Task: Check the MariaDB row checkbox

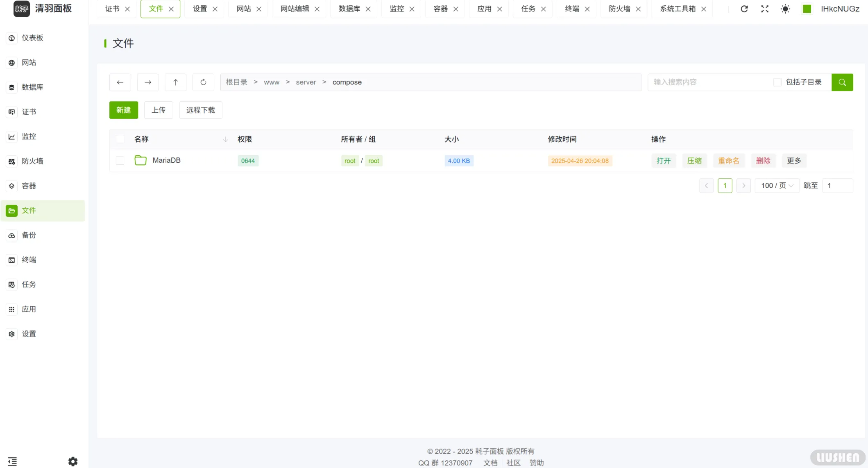Action: tap(120, 161)
